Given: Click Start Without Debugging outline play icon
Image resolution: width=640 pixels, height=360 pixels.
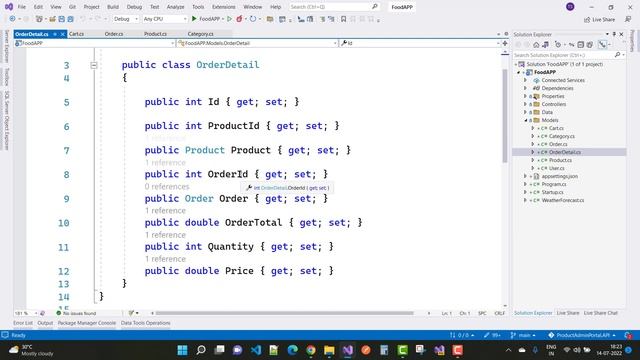Looking at the screenshot, I should pos(229,19).
